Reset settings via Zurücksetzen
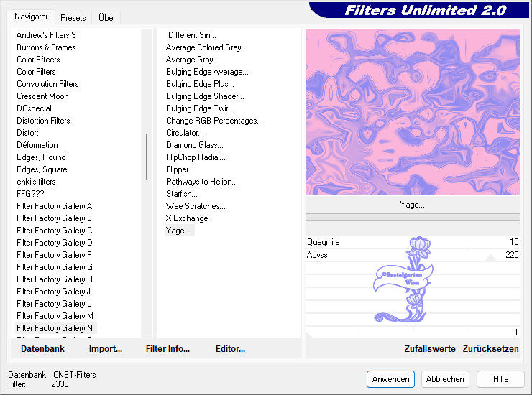The height and width of the screenshot is (395, 532). click(x=490, y=349)
